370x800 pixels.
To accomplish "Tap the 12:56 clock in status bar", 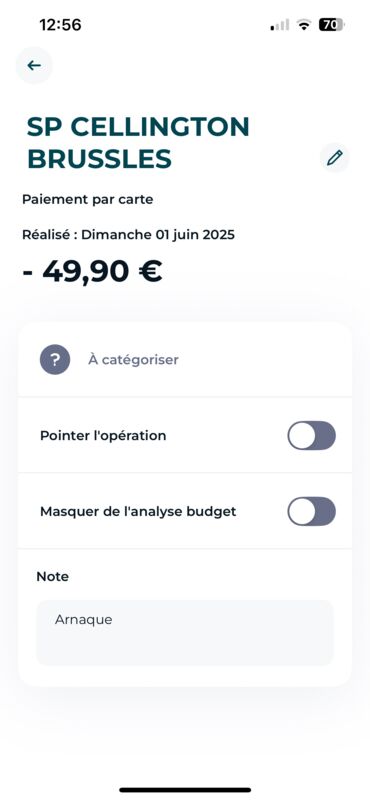I will pos(60,24).
